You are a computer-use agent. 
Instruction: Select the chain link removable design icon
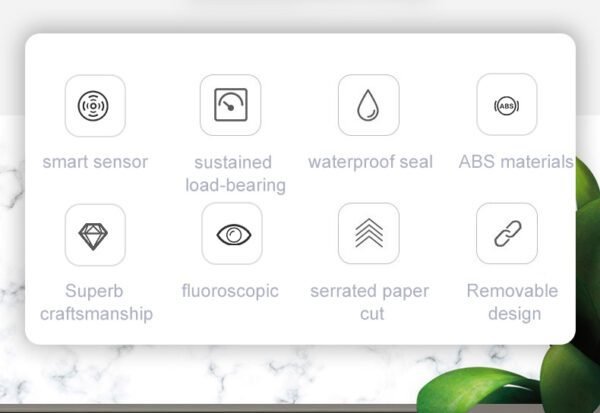pos(508,233)
